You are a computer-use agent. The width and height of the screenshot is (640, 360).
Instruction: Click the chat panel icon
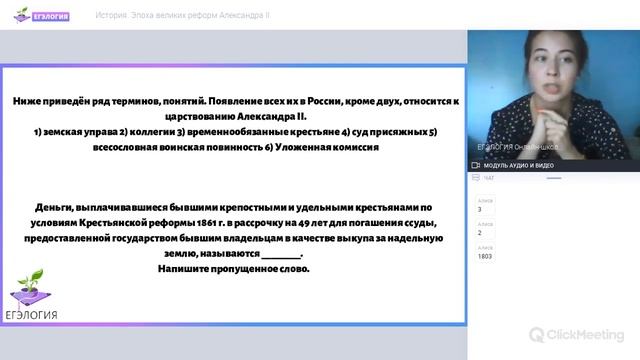point(476,178)
